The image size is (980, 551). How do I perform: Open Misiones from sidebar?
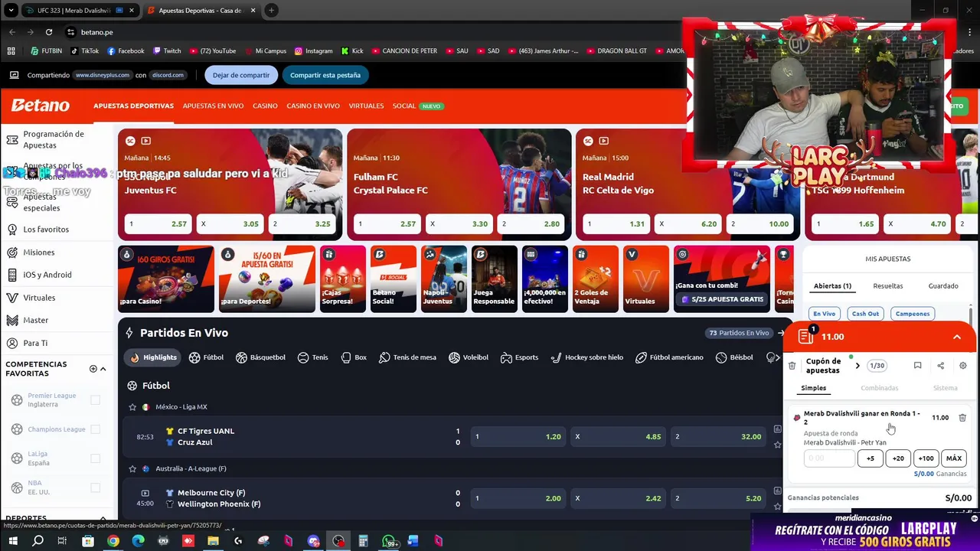pyautogui.click(x=38, y=253)
